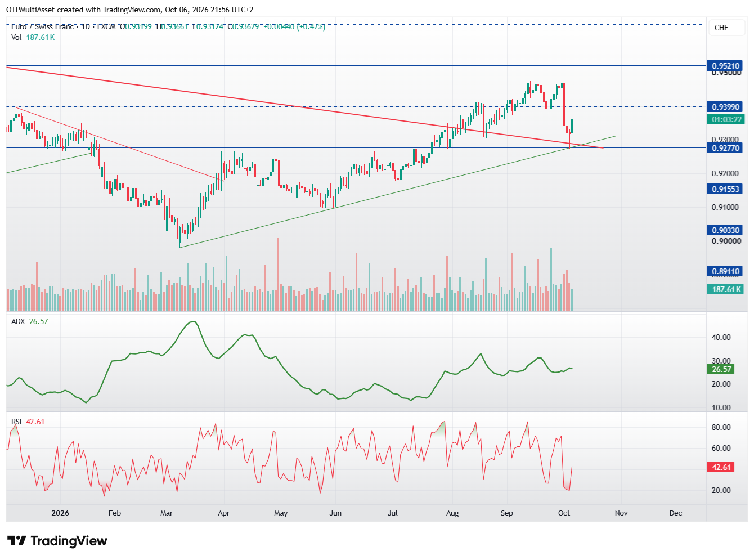Click the 01:03:22 countdown label

point(726,119)
